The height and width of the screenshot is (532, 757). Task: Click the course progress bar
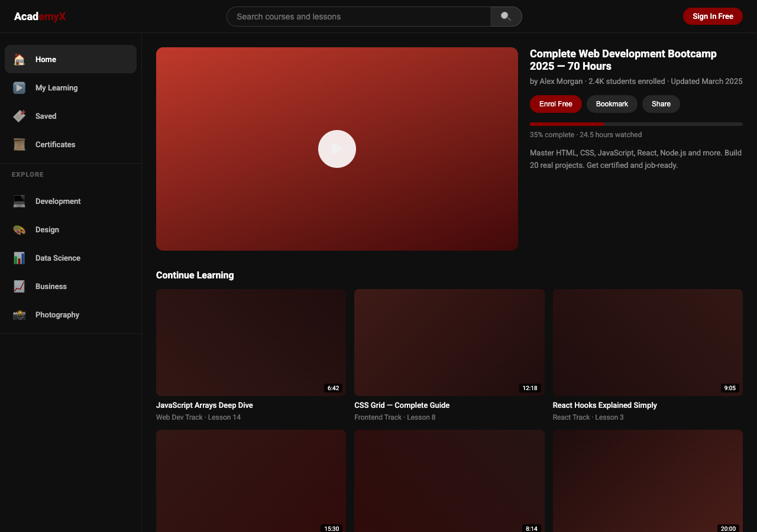click(x=636, y=124)
